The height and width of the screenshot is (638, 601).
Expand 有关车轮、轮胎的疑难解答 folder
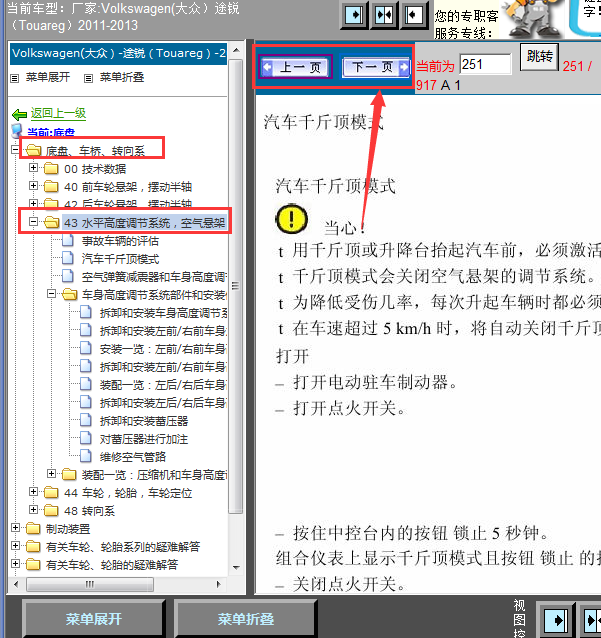tap(15, 564)
